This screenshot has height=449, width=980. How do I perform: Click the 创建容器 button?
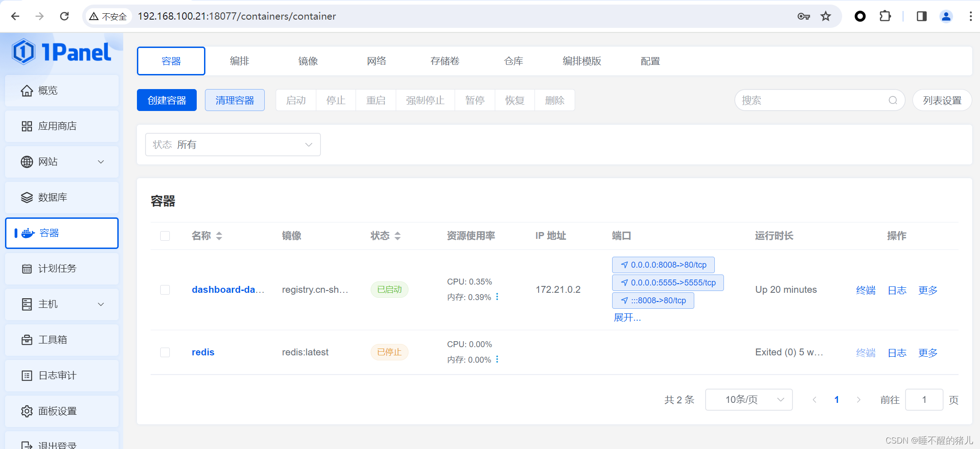point(167,100)
